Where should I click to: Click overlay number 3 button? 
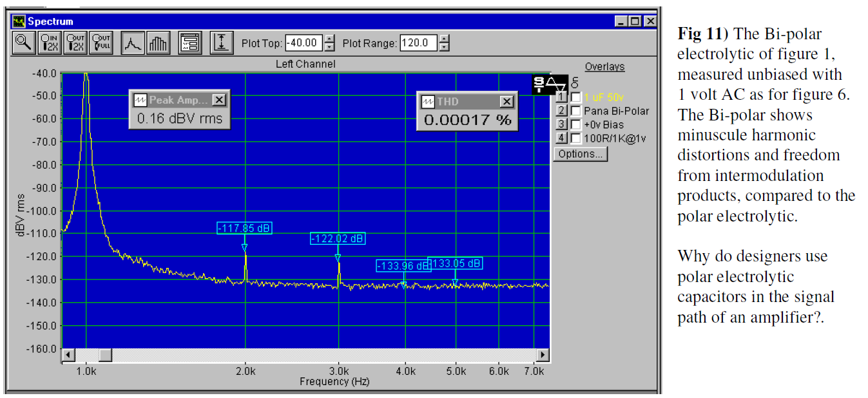[x=561, y=124]
